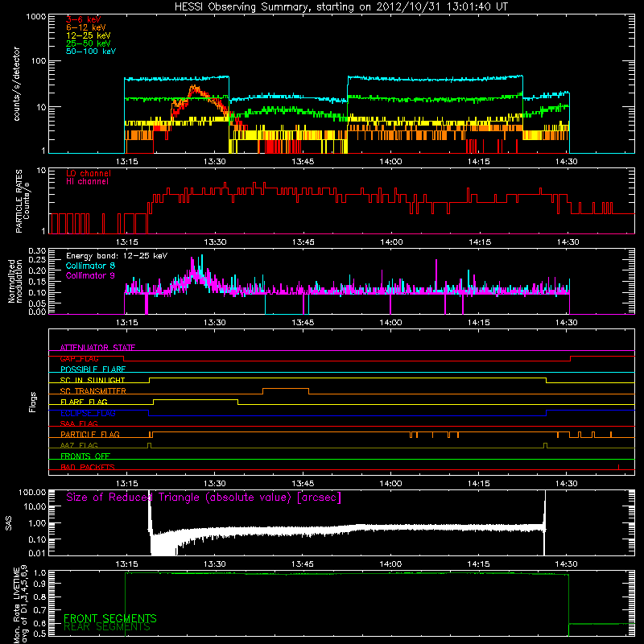Select the PARTICLE_FLAG label
The image size is (644, 644).
90,435
